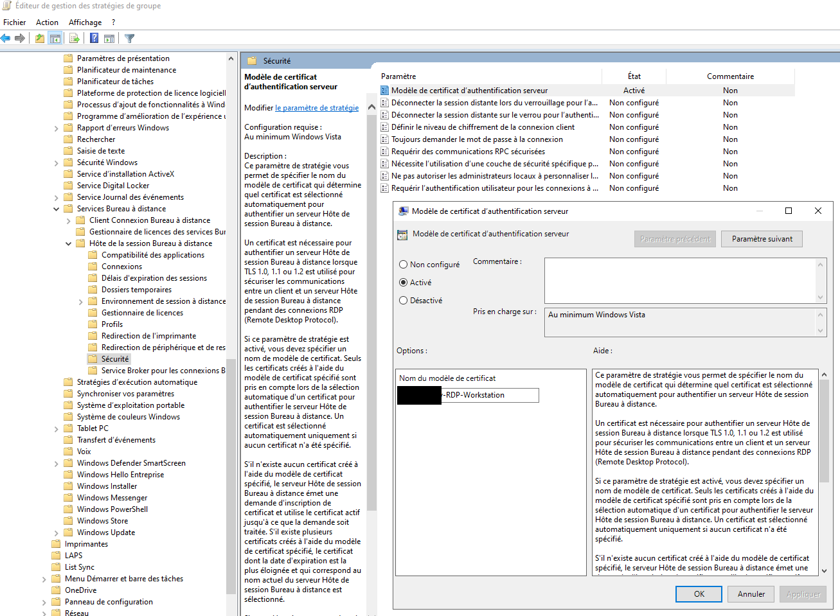
Task: Open Help via the blue question mark icon
Action: (x=94, y=39)
